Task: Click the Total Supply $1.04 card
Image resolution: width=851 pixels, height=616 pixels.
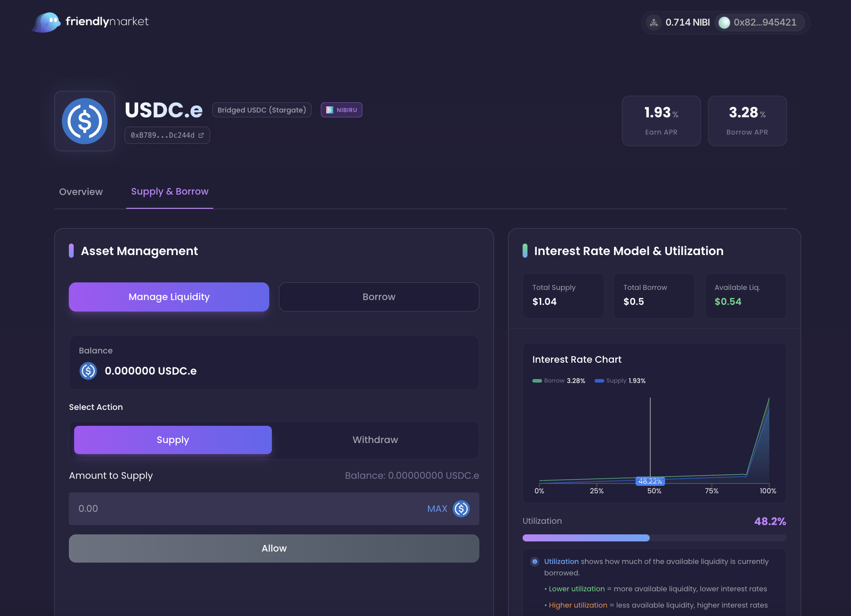Action: click(563, 296)
